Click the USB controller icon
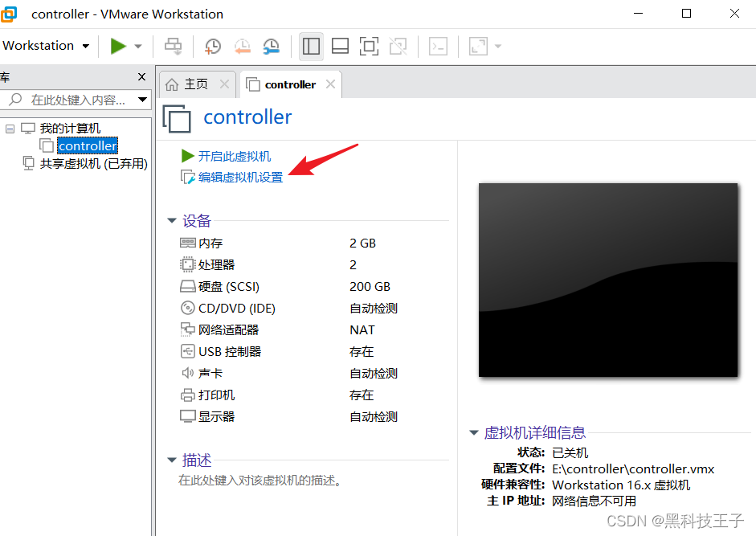Image resolution: width=756 pixels, height=536 pixels. [x=187, y=351]
